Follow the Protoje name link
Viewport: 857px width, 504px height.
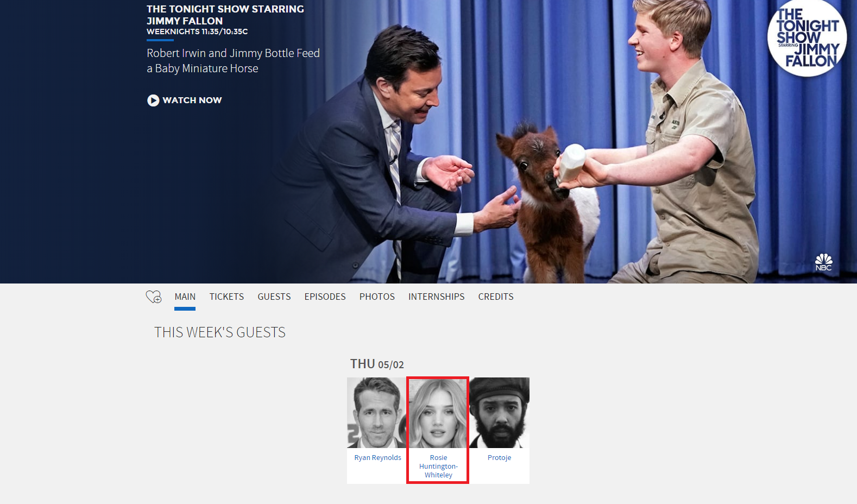(x=499, y=458)
